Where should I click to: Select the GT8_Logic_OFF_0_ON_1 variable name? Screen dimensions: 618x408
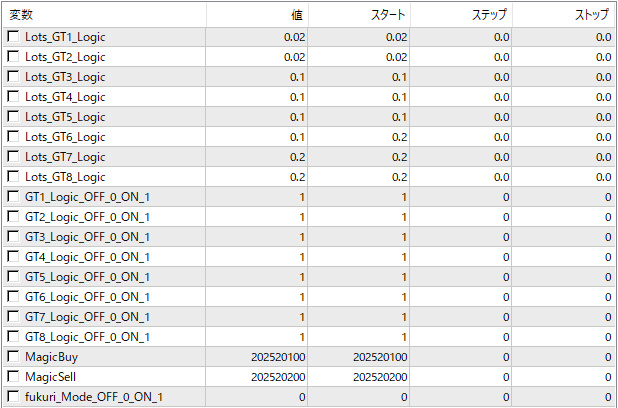point(87,337)
